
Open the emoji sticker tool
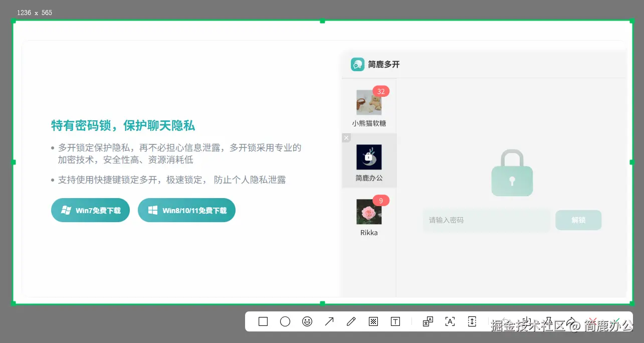(x=307, y=321)
